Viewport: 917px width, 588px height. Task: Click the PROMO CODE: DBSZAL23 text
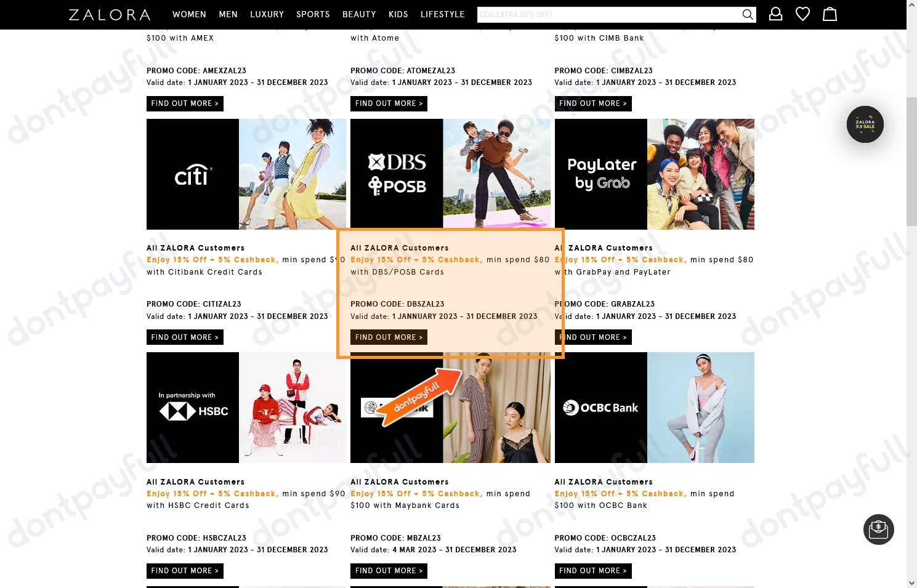397,304
